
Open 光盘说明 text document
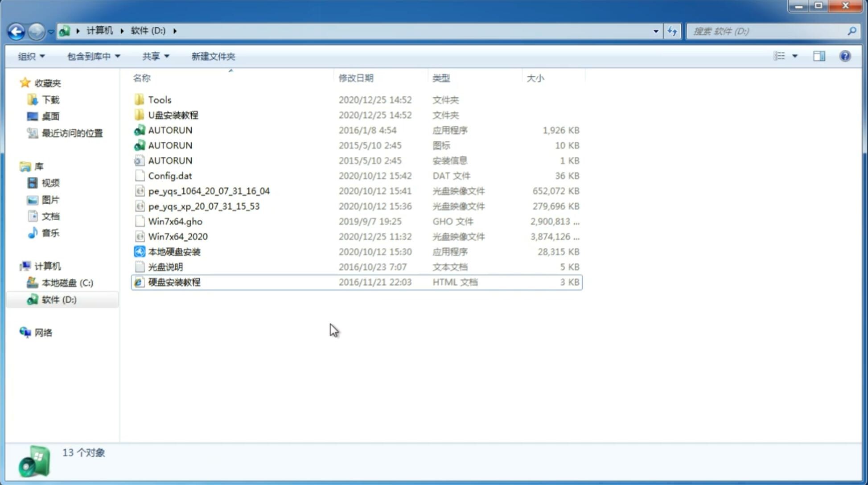coord(165,267)
